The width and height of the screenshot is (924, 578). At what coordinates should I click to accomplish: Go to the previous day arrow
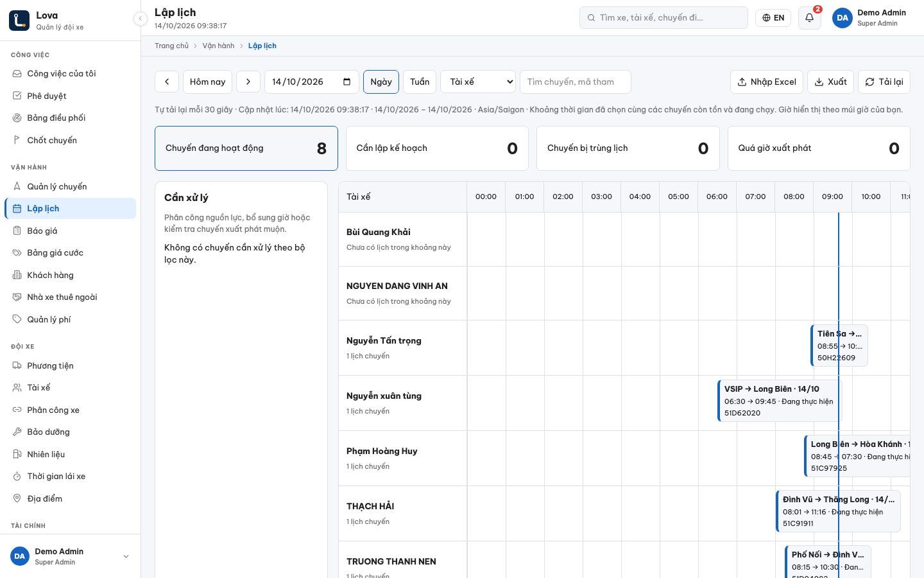tap(167, 82)
